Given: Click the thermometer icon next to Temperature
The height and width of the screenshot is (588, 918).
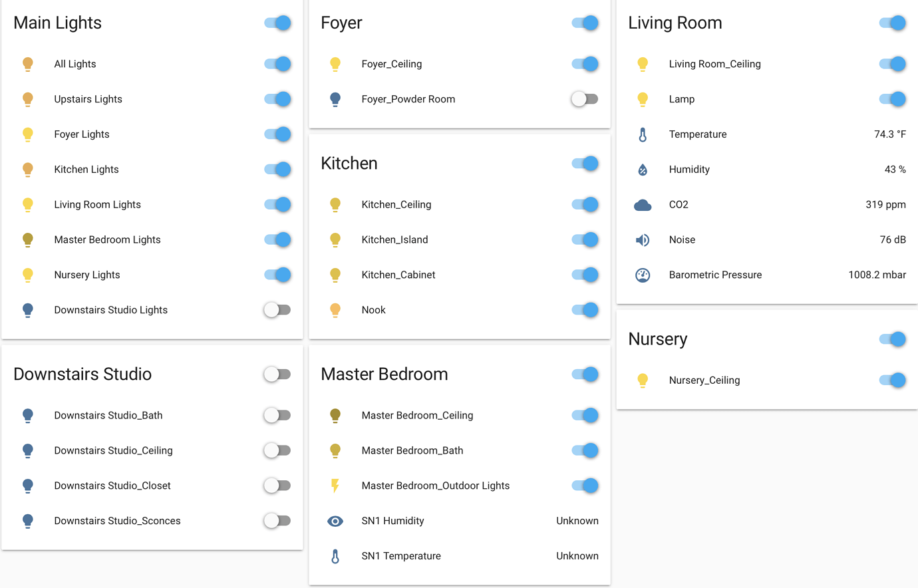Looking at the screenshot, I should [x=643, y=134].
